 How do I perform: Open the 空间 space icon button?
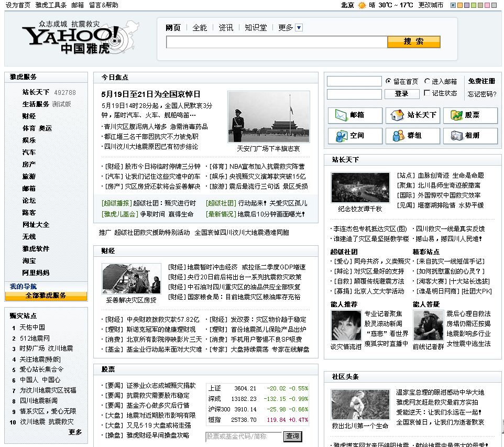point(355,136)
